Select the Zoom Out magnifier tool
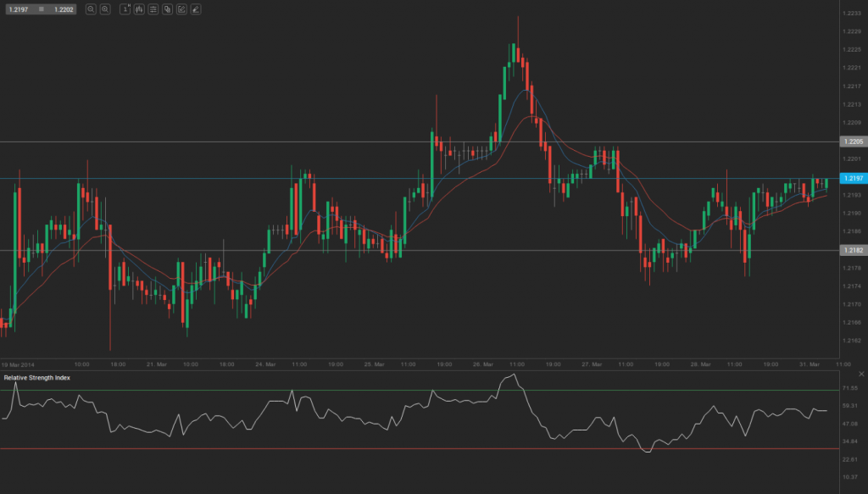868x494 pixels. coord(89,8)
